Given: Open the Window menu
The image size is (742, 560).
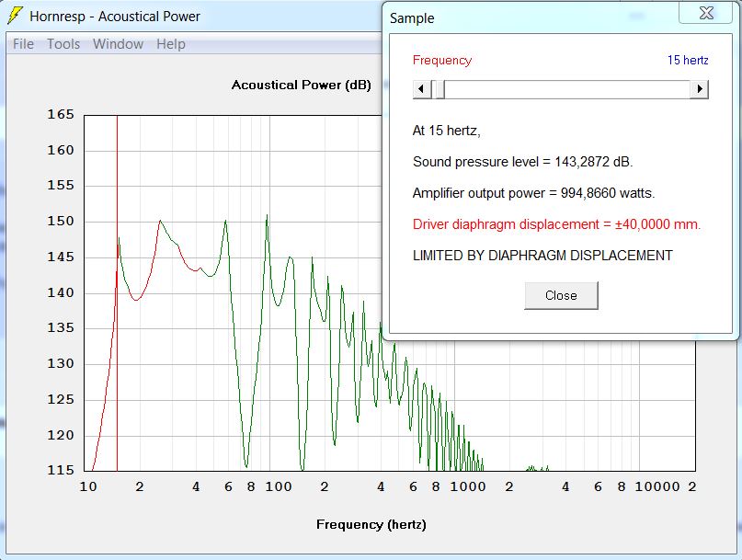Looking at the screenshot, I should click(x=118, y=44).
